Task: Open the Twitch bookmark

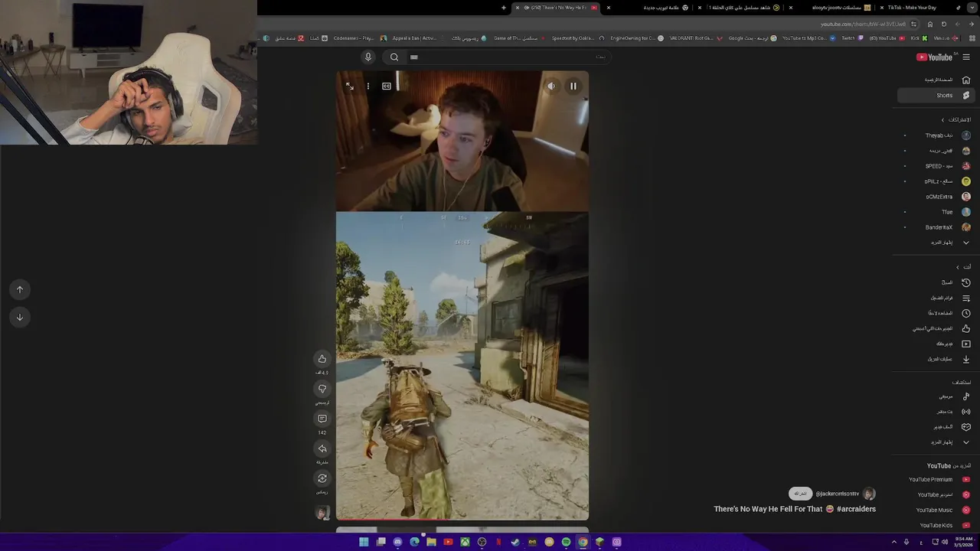Action: pos(851,38)
